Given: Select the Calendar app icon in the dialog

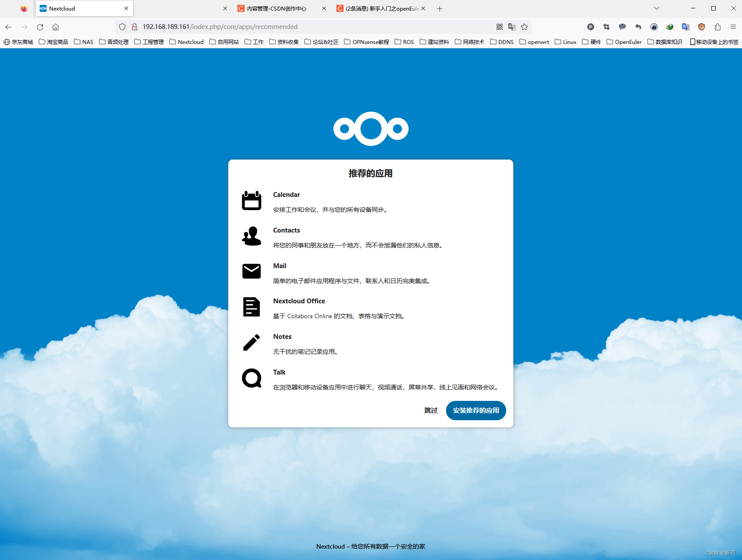Looking at the screenshot, I should click(251, 200).
